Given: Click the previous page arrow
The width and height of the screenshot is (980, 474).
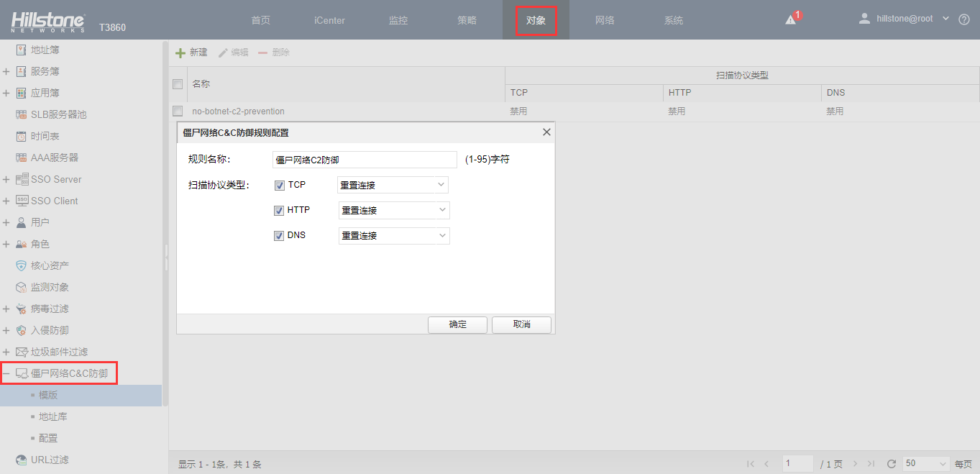Looking at the screenshot, I should [x=766, y=464].
